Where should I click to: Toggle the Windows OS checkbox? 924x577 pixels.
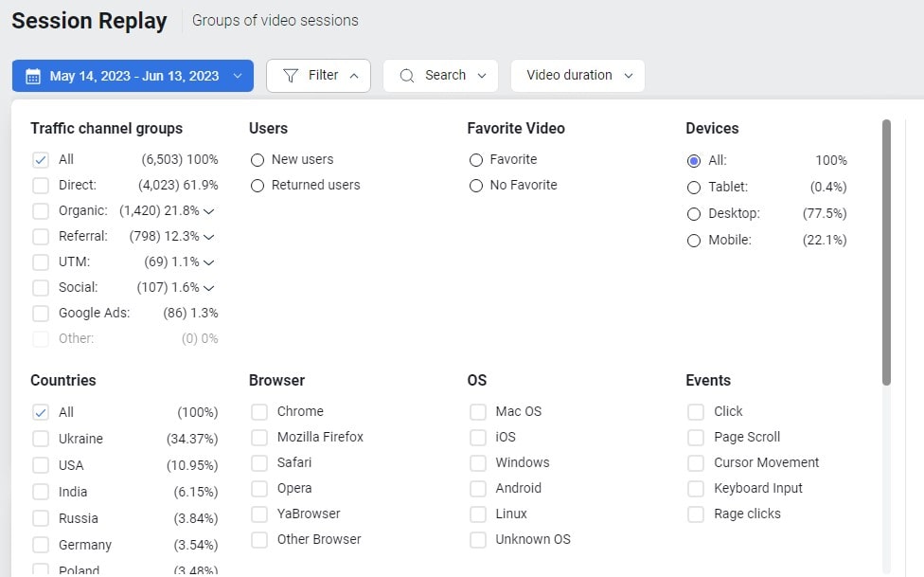(x=478, y=463)
